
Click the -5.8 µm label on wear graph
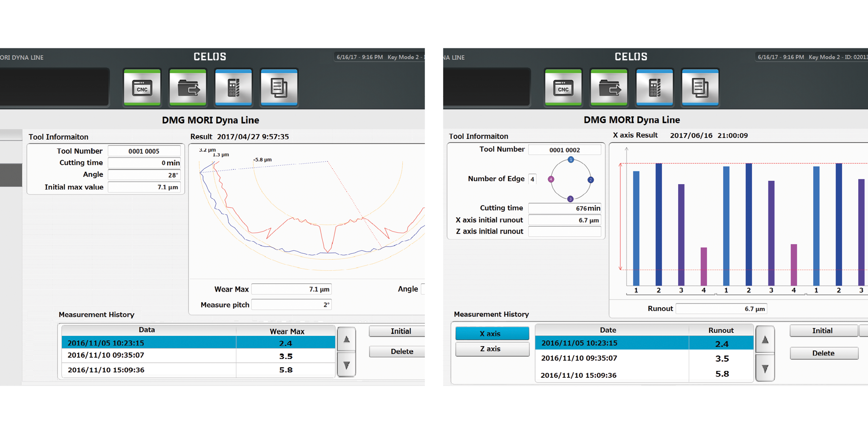262,160
